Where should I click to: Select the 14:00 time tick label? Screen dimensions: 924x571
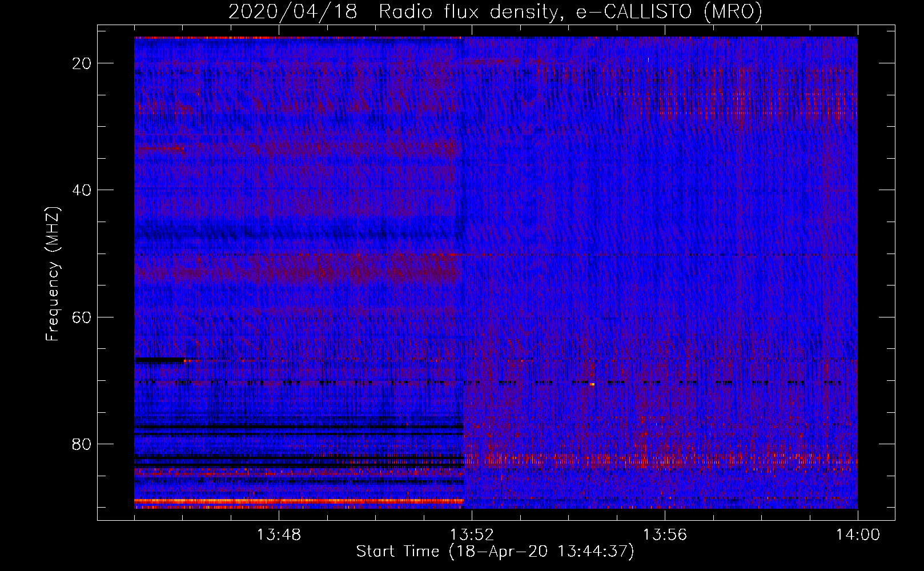coord(858,535)
